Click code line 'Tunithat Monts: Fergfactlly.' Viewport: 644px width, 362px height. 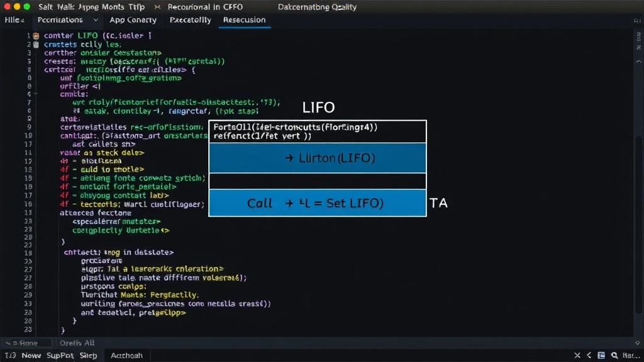click(140, 295)
